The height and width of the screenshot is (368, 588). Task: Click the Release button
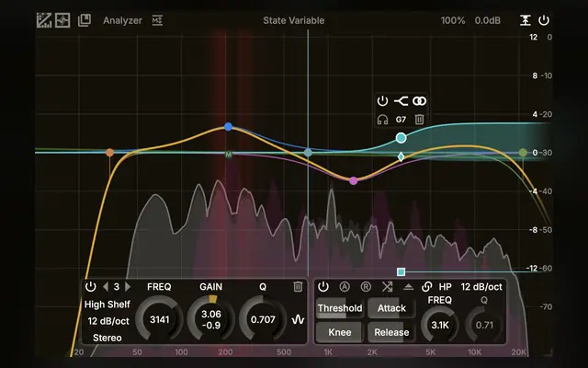click(391, 332)
